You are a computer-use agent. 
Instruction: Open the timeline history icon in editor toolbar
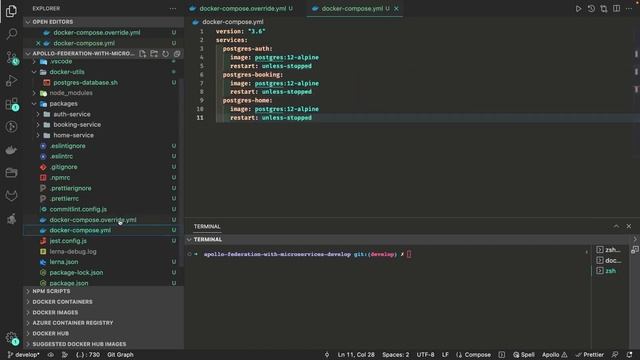591,9
